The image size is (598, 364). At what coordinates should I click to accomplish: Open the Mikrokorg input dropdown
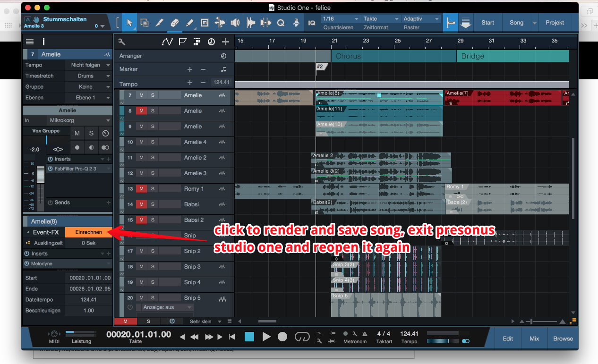(x=79, y=120)
